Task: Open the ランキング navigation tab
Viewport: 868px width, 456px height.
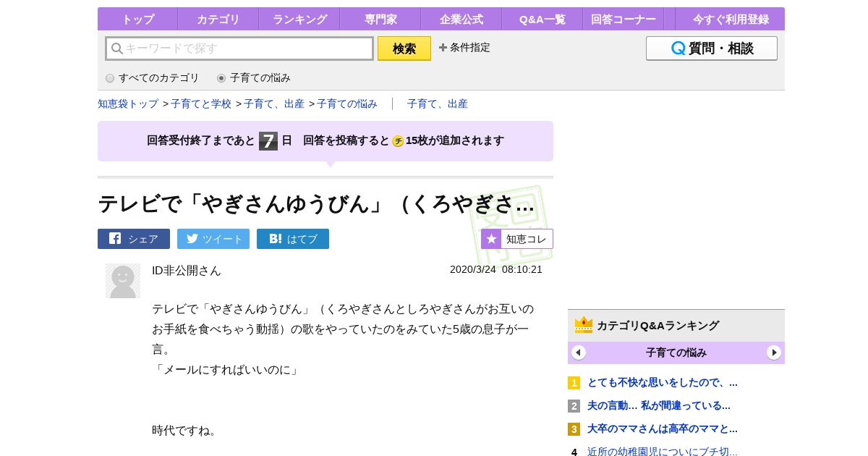Action: tap(299, 20)
